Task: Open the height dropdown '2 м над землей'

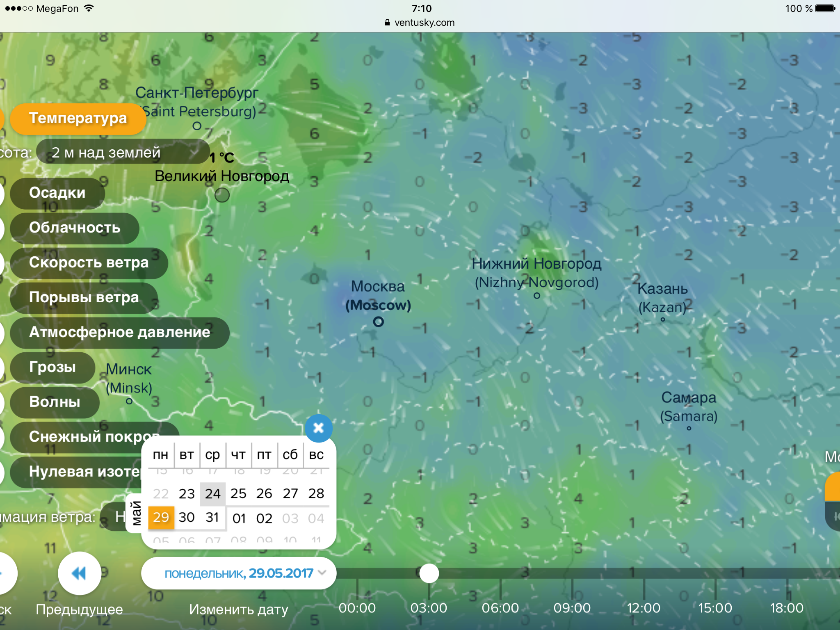Action: click(123, 153)
